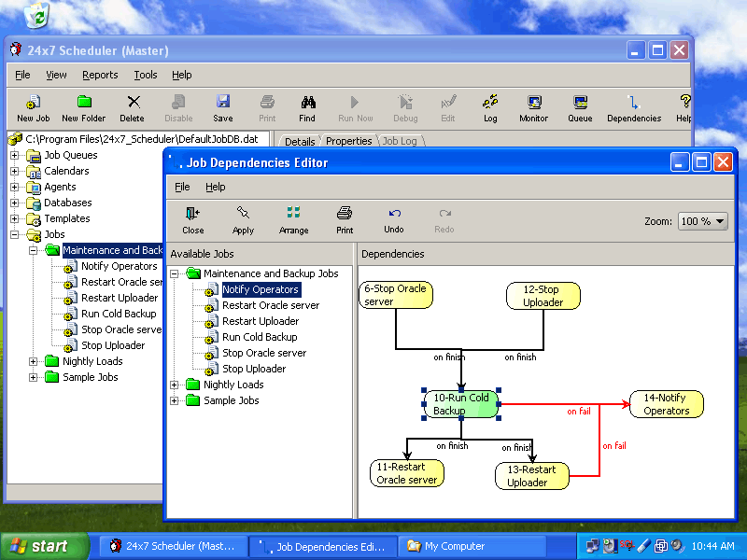Select 14-Notify Operators node
747x560 pixels.
tap(667, 404)
